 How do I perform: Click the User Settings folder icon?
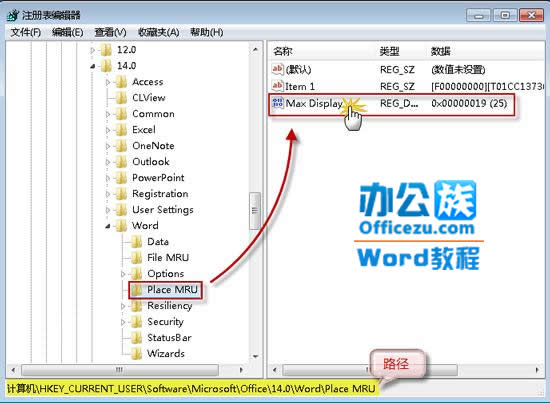[x=121, y=210]
